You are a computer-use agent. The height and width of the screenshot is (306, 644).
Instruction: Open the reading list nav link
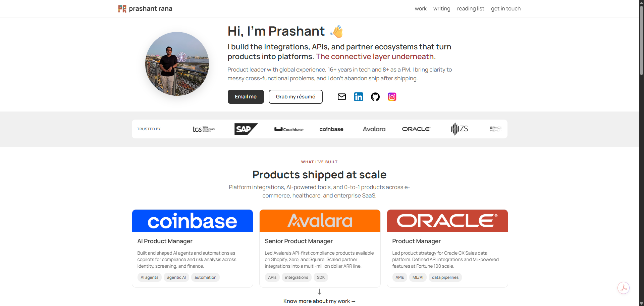tap(470, 9)
